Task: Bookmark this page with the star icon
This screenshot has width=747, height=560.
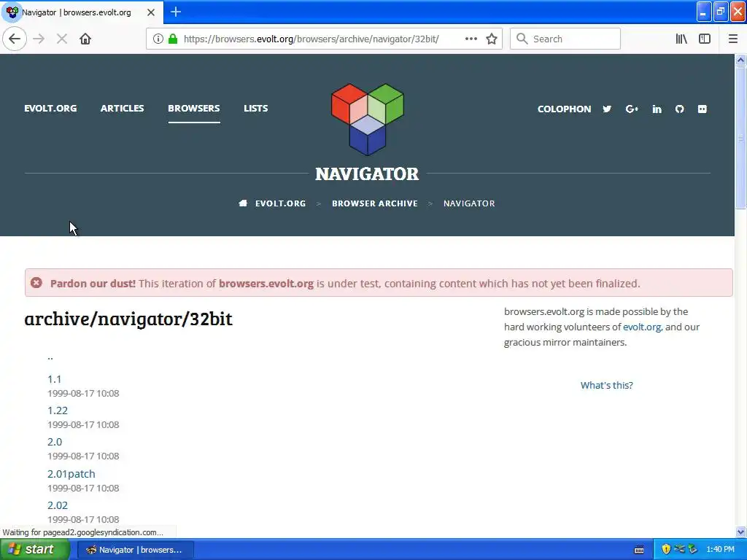Action: [x=492, y=39]
